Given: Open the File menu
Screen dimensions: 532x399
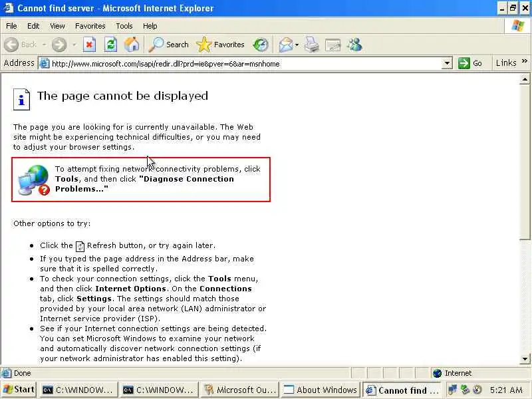Looking at the screenshot, I should tap(11, 26).
